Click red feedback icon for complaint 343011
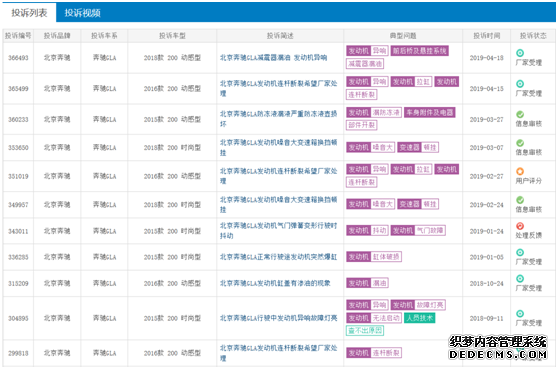558x369 pixels. 520,226
